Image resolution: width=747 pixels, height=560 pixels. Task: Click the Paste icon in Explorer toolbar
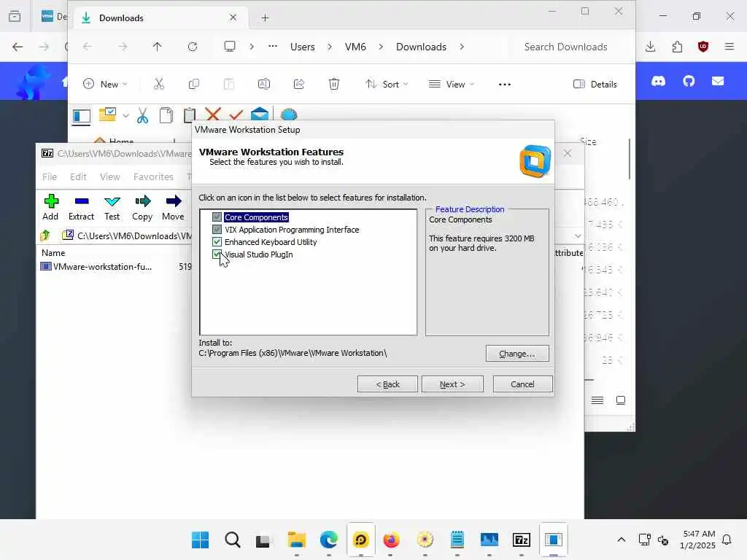pos(228,85)
